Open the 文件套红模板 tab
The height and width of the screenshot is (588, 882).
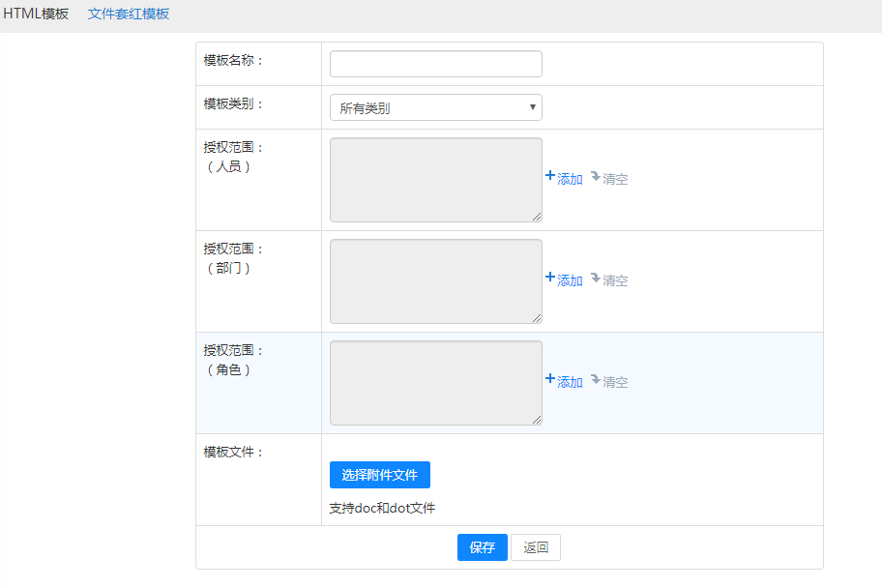[128, 15]
